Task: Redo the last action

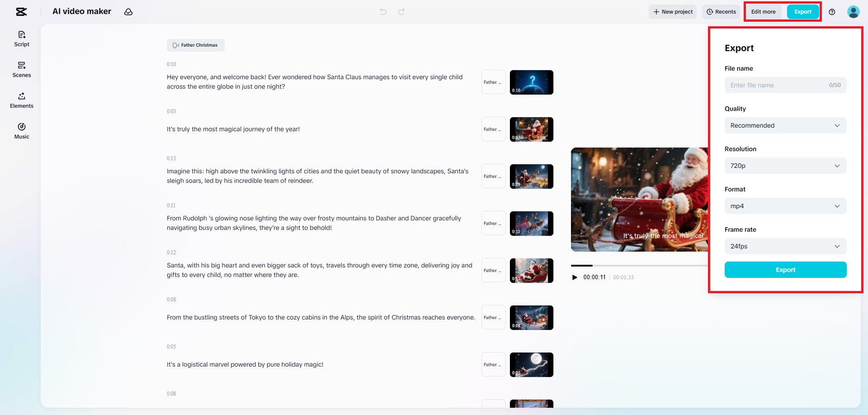Action: [x=401, y=12]
